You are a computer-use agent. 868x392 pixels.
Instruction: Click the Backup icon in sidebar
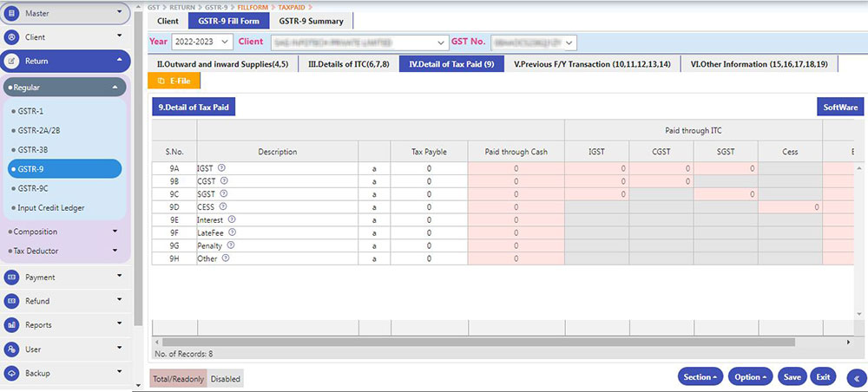pyautogui.click(x=12, y=373)
